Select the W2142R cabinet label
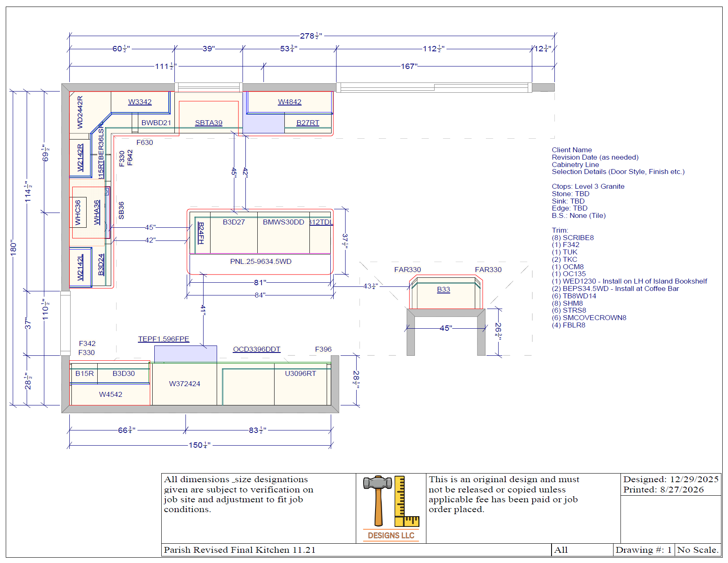This screenshot has height=563, width=728. 80,158
